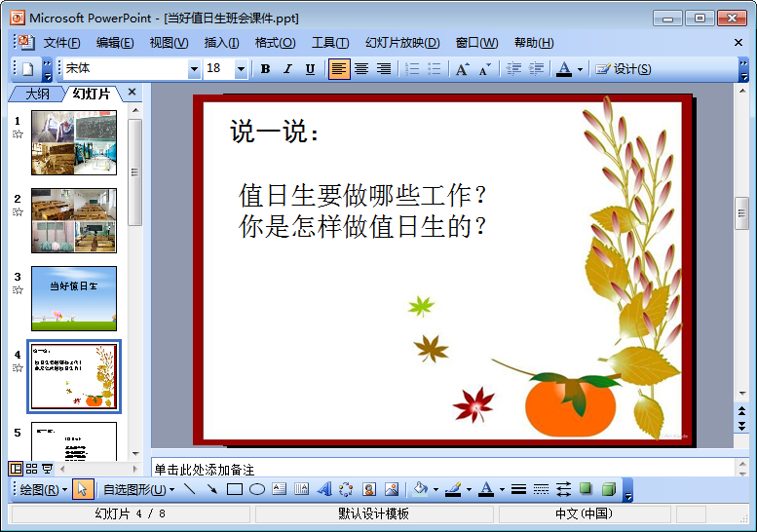Increase font size with larger A icon
The image size is (757, 532).
point(462,69)
